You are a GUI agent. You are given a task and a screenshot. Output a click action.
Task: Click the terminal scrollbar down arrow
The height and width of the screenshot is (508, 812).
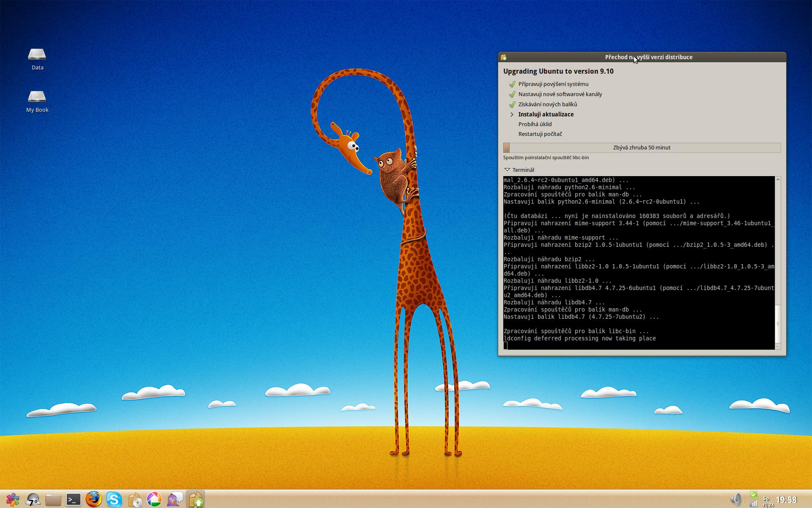pos(778,346)
